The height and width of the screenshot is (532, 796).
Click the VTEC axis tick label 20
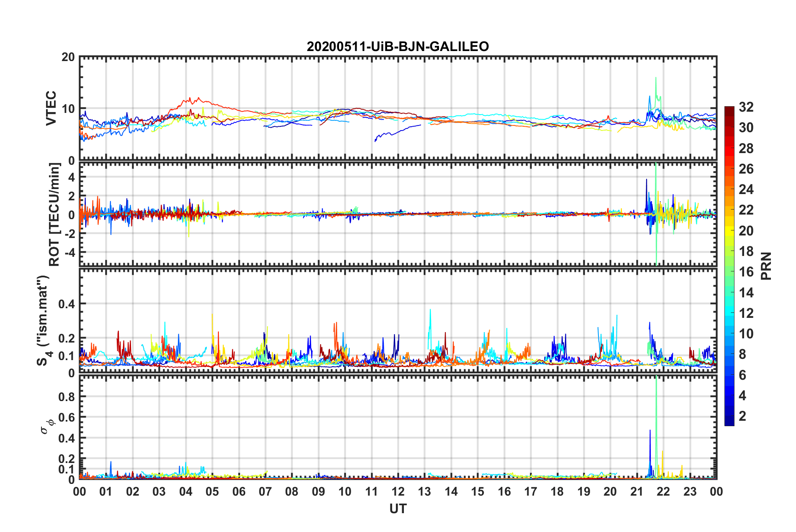pos(68,57)
